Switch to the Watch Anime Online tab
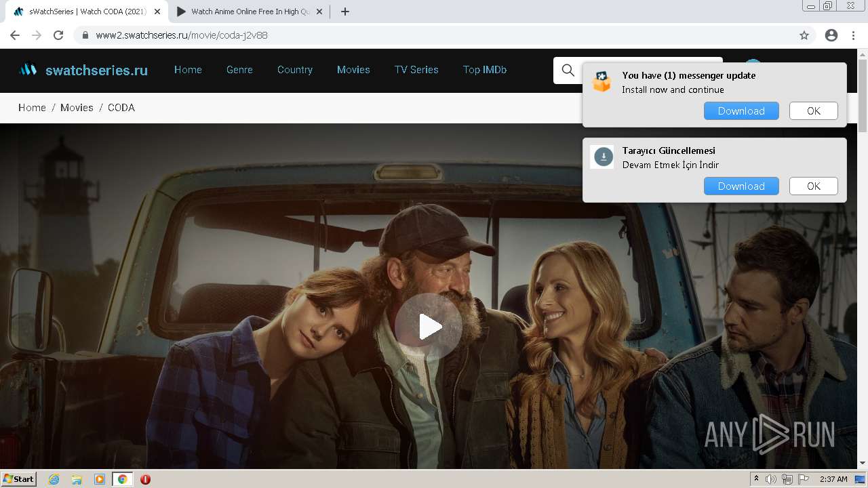Image resolution: width=868 pixels, height=488 pixels. pyautogui.click(x=248, y=12)
